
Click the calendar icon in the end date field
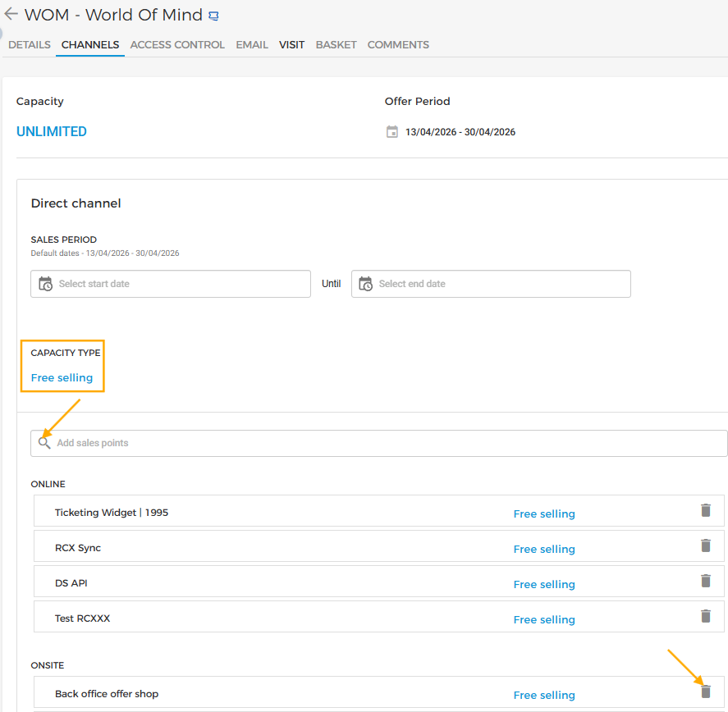coord(366,284)
